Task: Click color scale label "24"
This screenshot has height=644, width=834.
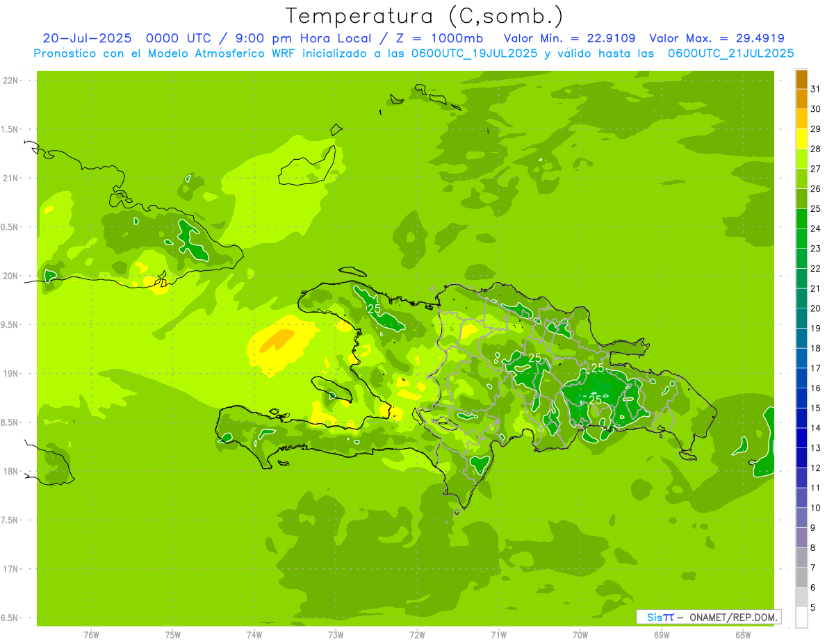Action: (x=816, y=229)
